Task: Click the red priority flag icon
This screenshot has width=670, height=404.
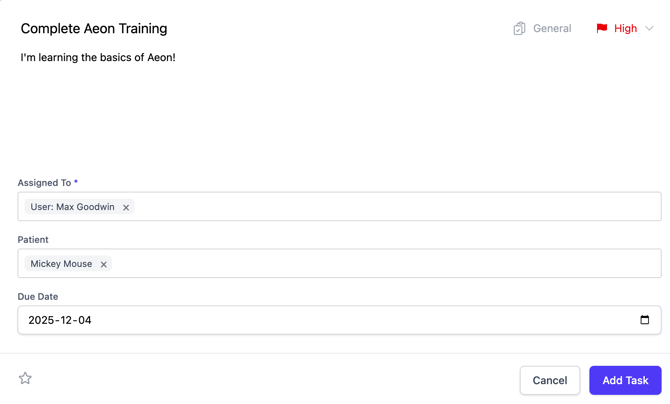Action: tap(602, 29)
